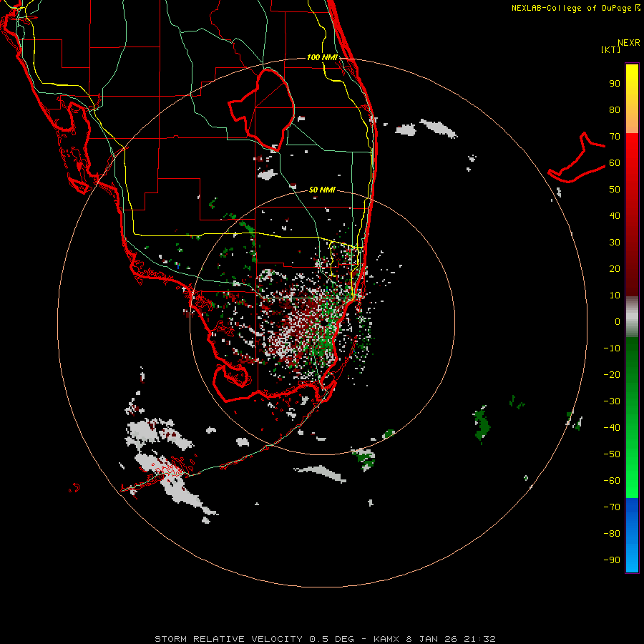The height and width of the screenshot is (644, 644).
Task: Click the yellow top segment of color bar
Action: coord(632,99)
